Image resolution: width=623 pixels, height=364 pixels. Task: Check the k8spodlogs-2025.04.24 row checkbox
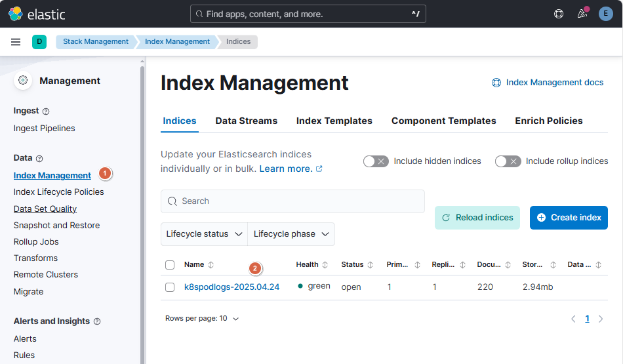tap(170, 287)
